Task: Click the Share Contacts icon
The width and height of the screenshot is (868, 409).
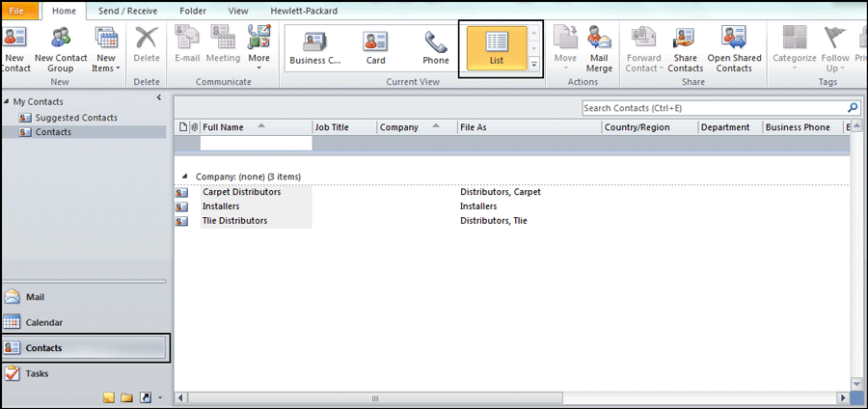Action: pyautogui.click(x=686, y=46)
